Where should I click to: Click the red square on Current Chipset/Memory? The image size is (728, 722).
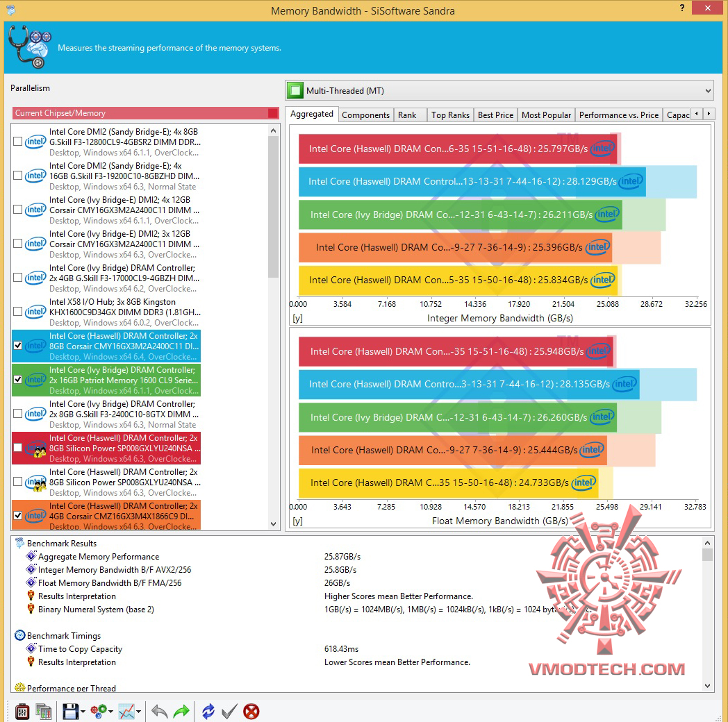[x=272, y=112]
